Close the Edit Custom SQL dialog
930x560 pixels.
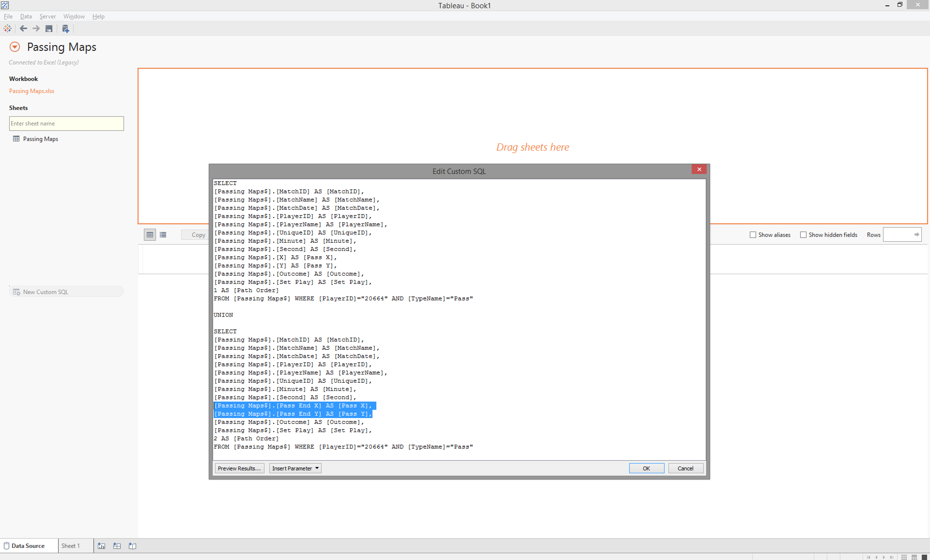point(699,170)
